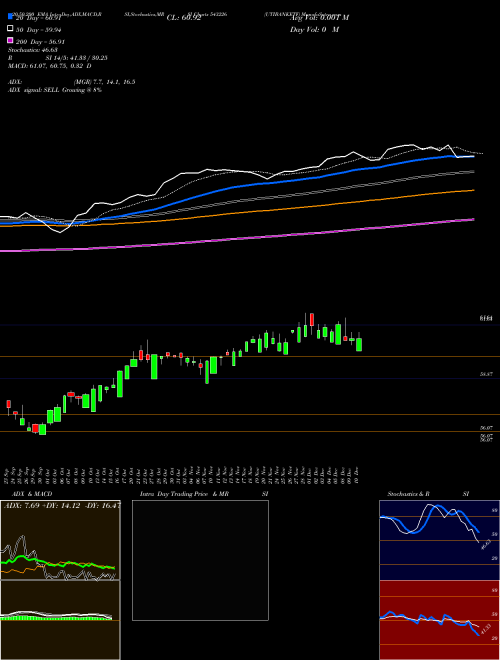Click the 46.63 value label on Stochastics line
The width and height of the screenshot is (500, 660).
point(484,544)
